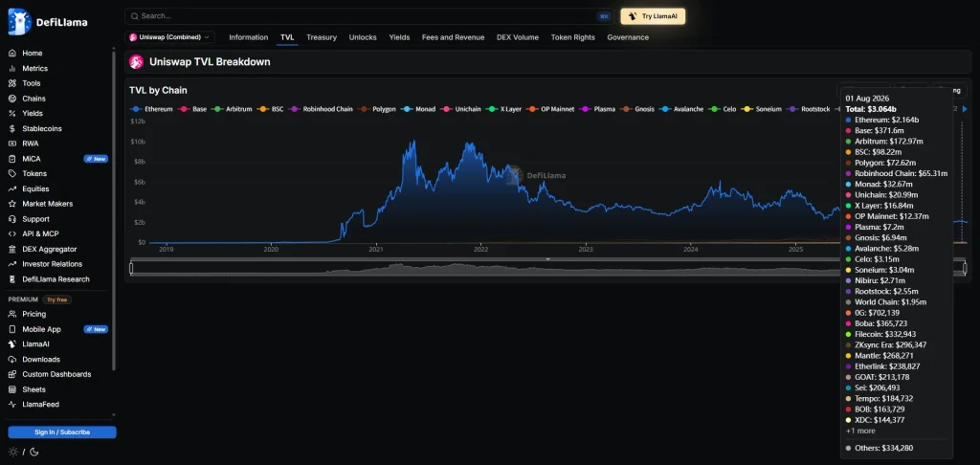Open Metrics via its bar-chart icon

point(11,68)
